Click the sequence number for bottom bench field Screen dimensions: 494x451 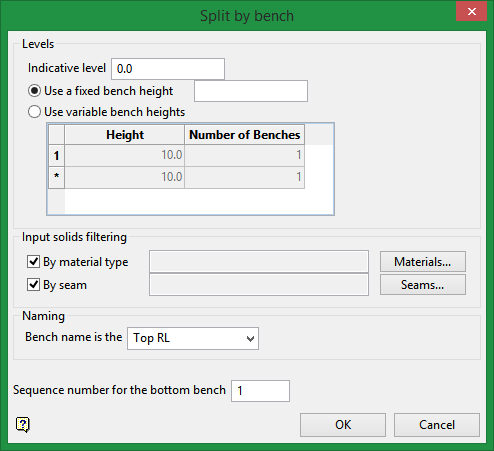pos(260,391)
